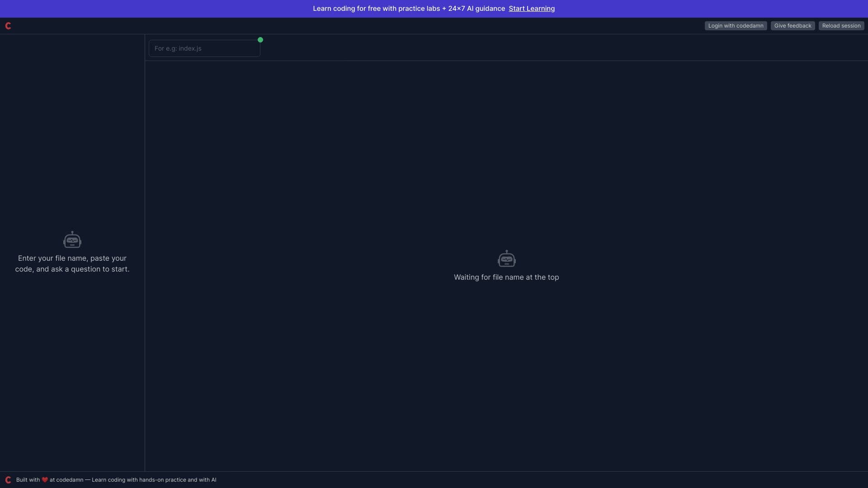This screenshot has height=488, width=868.
Task: Click the heart icon in the footer text
Action: pos(45,480)
